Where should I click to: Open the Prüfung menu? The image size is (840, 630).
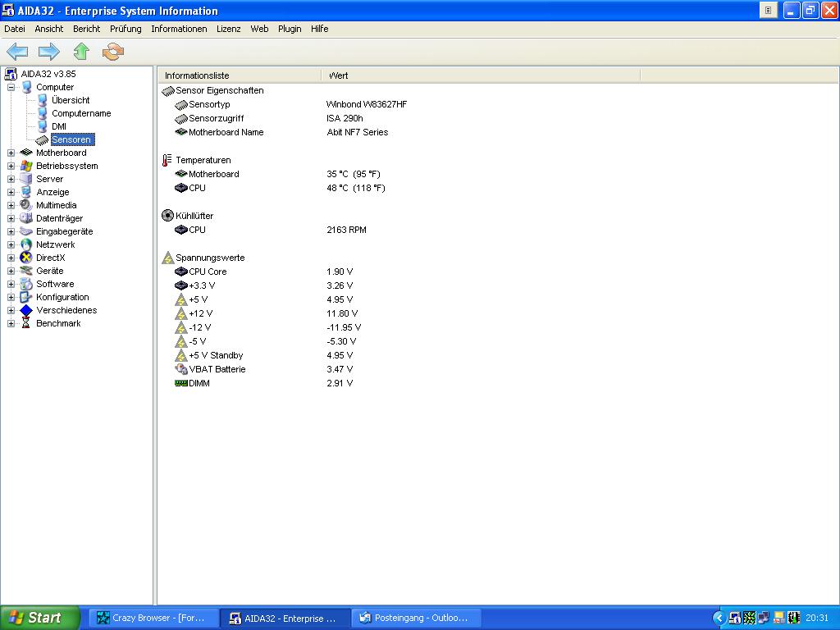126,29
